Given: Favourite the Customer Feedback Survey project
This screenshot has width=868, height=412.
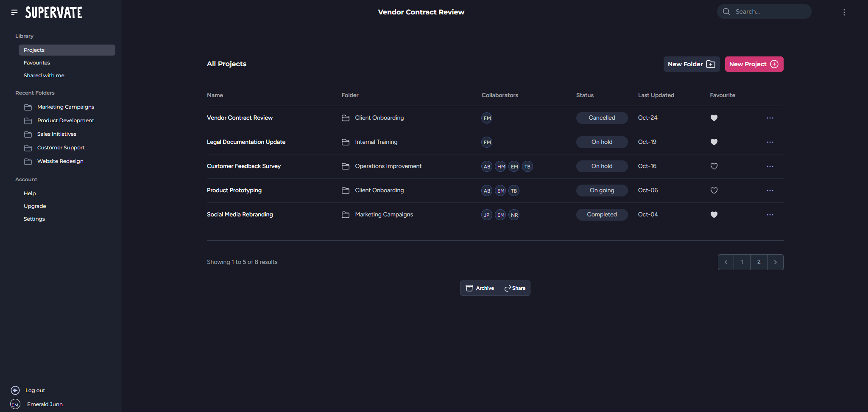Looking at the screenshot, I should [x=714, y=166].
